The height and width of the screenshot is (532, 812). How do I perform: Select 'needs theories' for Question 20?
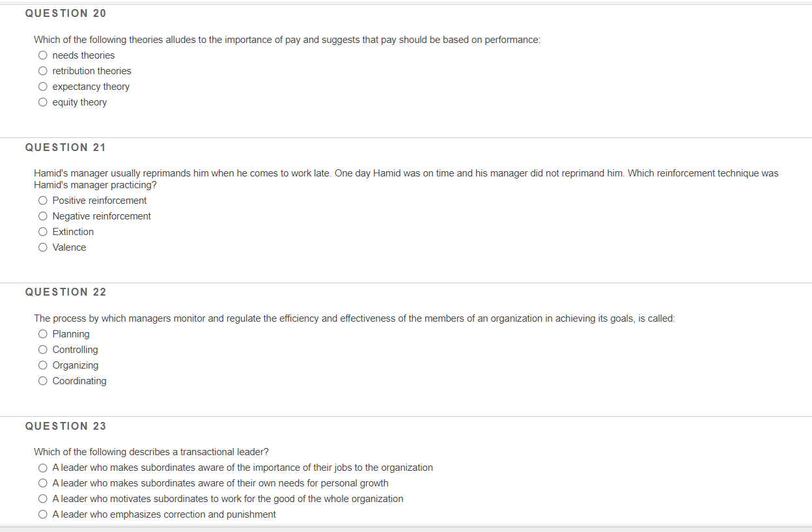click(x=42, y=55)
